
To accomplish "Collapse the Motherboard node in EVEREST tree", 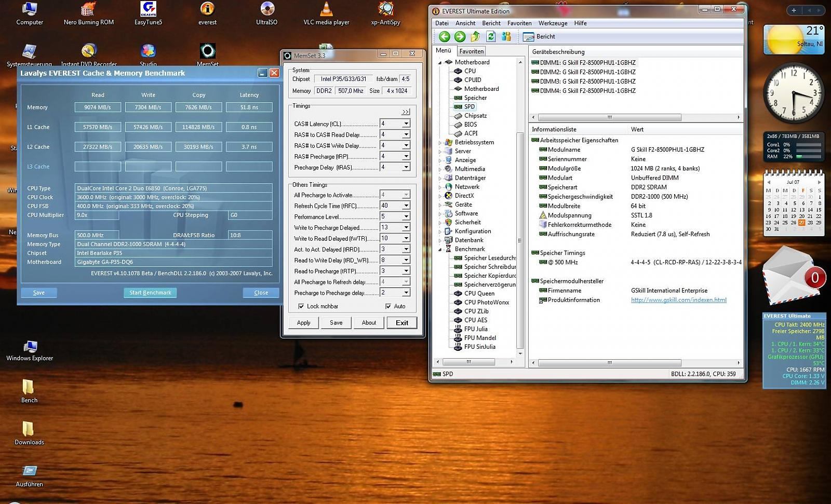I will [x=440, y=63].
